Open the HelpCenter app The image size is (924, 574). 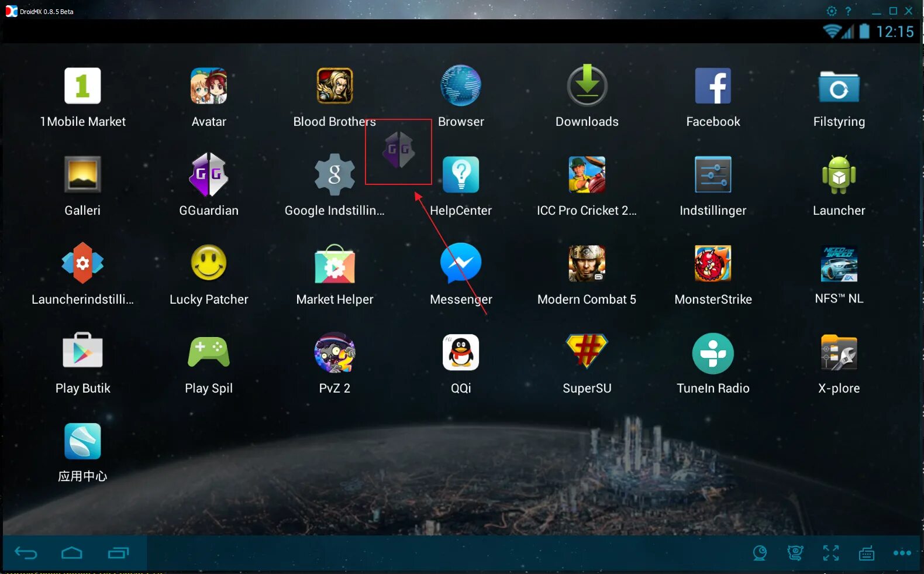coord(461,174)
